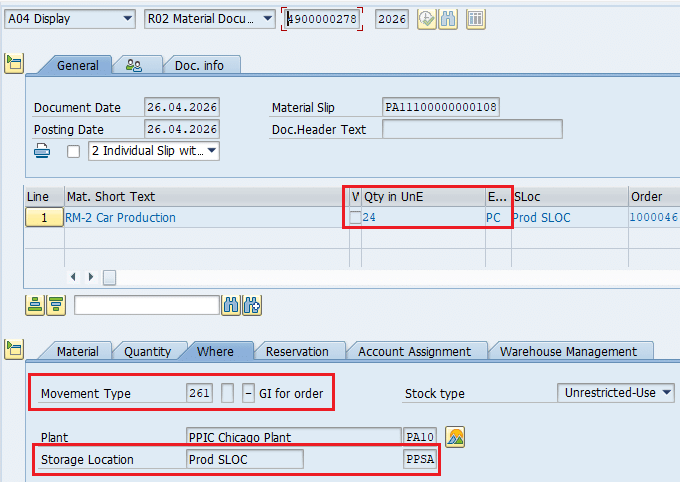Image resolution: width=680 pixels, height=482 pixels.
Task: Open the Account Assignment tab
Action: [414, 351]
